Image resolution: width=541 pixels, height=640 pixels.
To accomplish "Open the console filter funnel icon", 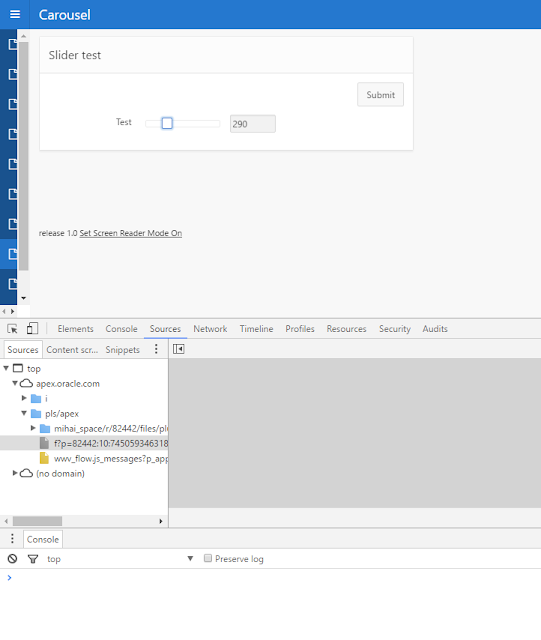I will coord(33,559).
